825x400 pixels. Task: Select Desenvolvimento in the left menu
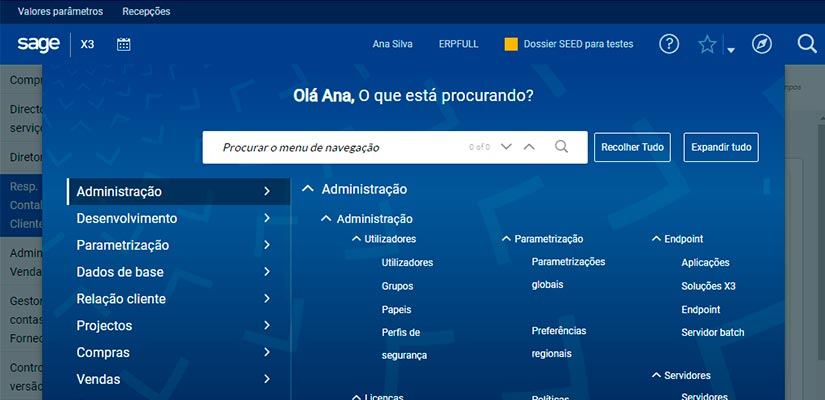click(179, 218)
